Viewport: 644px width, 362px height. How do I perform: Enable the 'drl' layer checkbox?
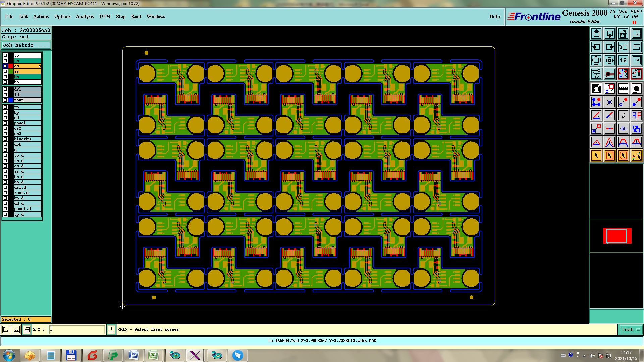[x=5, y=89]
